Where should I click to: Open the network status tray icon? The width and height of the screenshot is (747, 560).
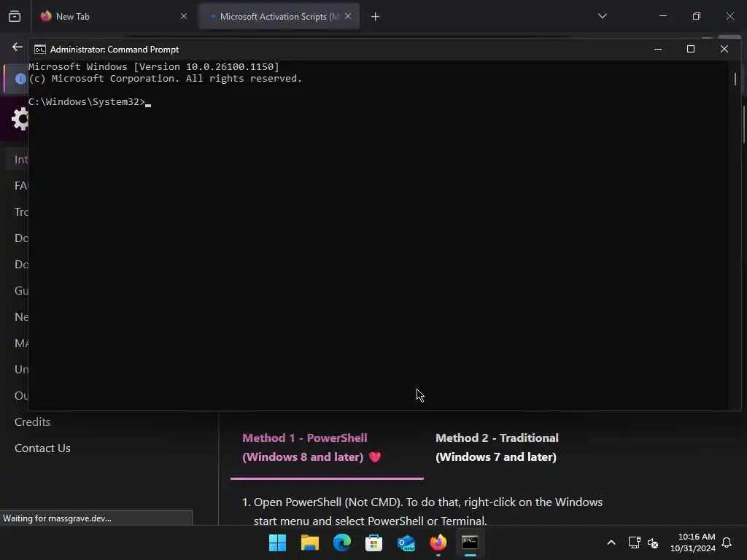634,542
